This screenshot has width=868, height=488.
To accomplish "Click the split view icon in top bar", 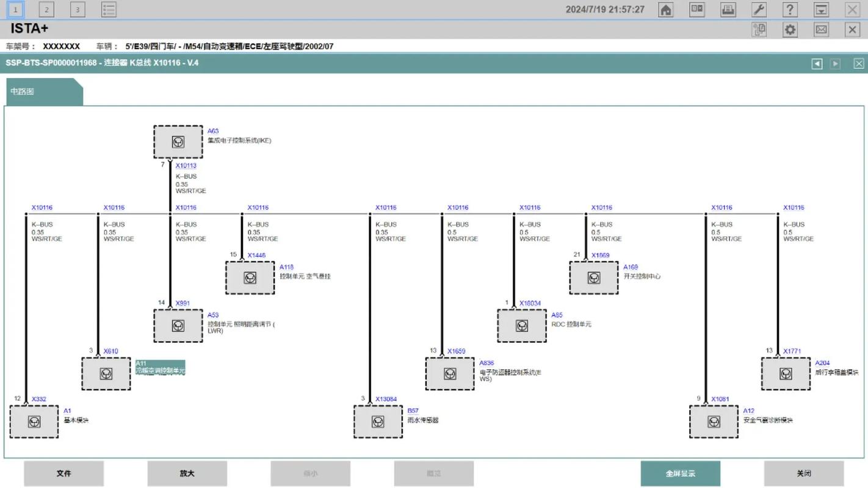I will [697, 9].
